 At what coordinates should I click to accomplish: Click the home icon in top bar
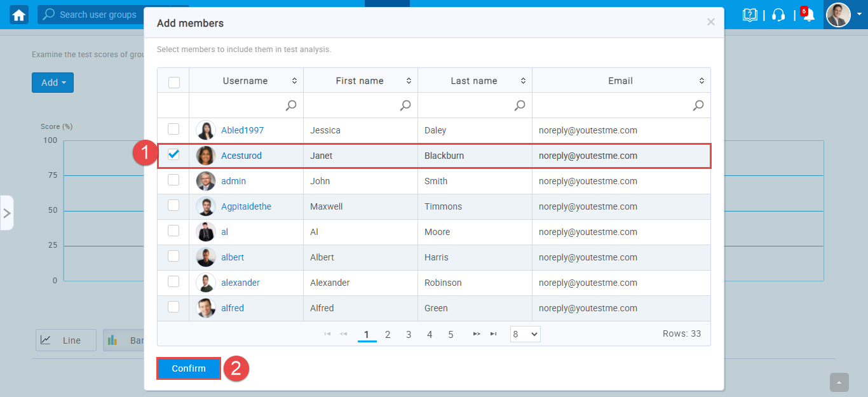click(x=19, y=15)
